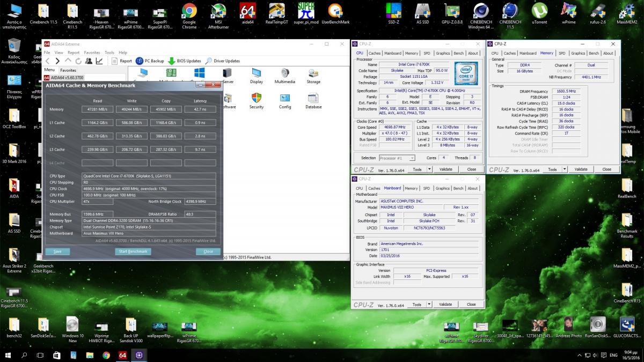Open the Processor #1 selection combo box

[397, 158]
